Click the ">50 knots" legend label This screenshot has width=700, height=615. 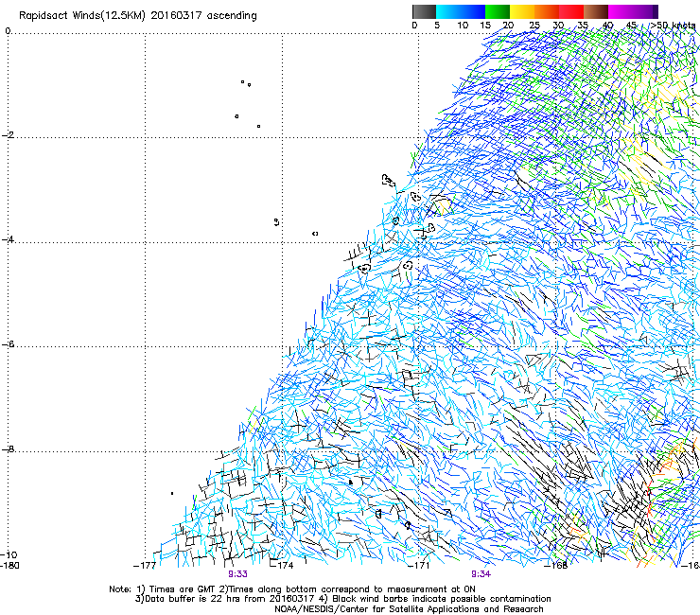674,26
